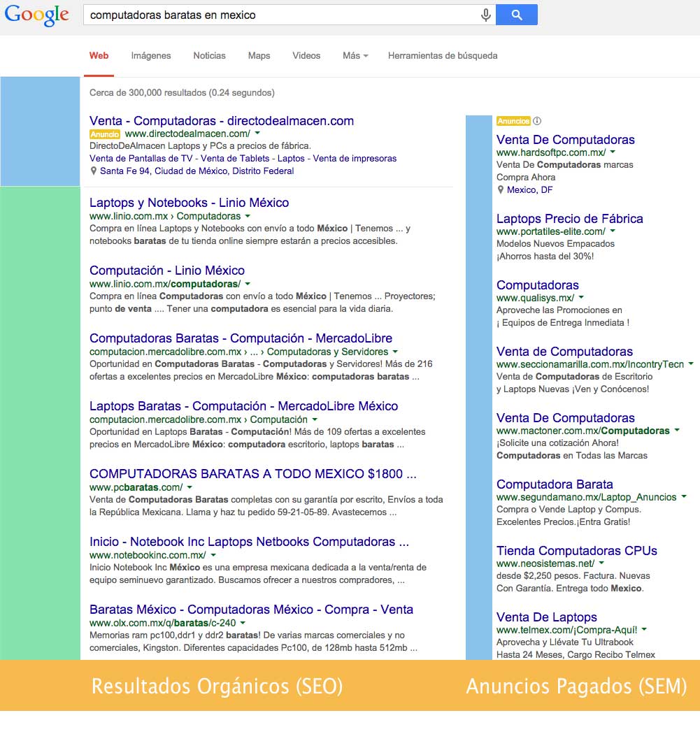This screenshot has width=700, height=734.
Task: Open Venta de Computadoras seccionamarilla ad
Action: point(564,352)
